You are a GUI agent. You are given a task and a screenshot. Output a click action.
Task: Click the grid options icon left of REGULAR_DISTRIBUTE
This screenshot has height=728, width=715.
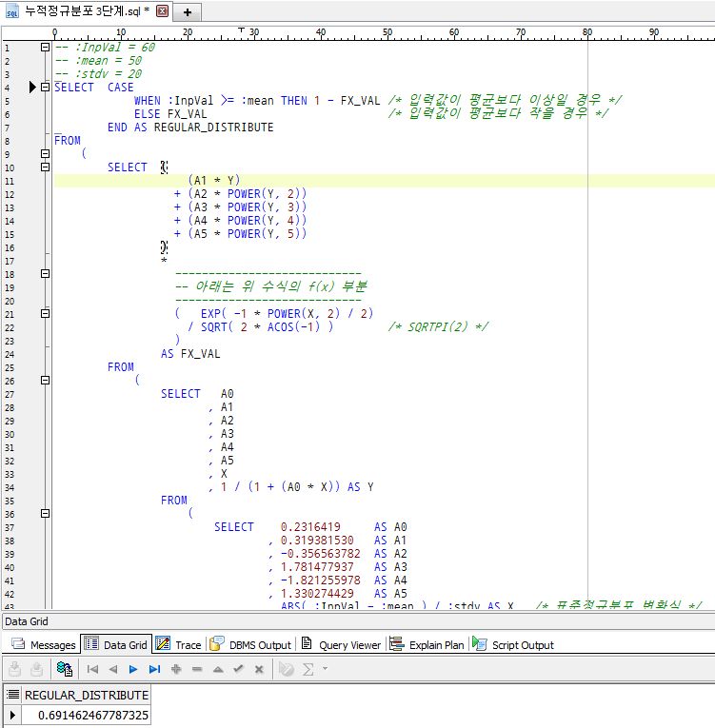pyautogui.click(x=12, y=695)
